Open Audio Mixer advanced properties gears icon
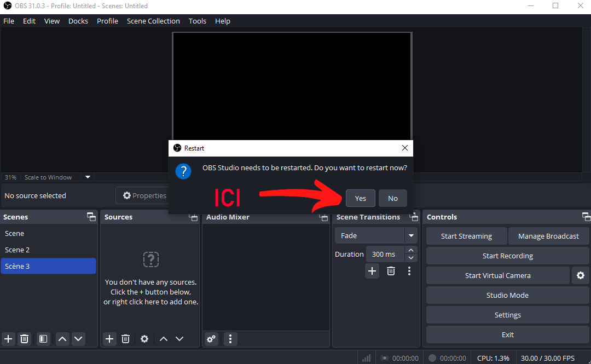The image size is (591, 364). click(212, 339)
